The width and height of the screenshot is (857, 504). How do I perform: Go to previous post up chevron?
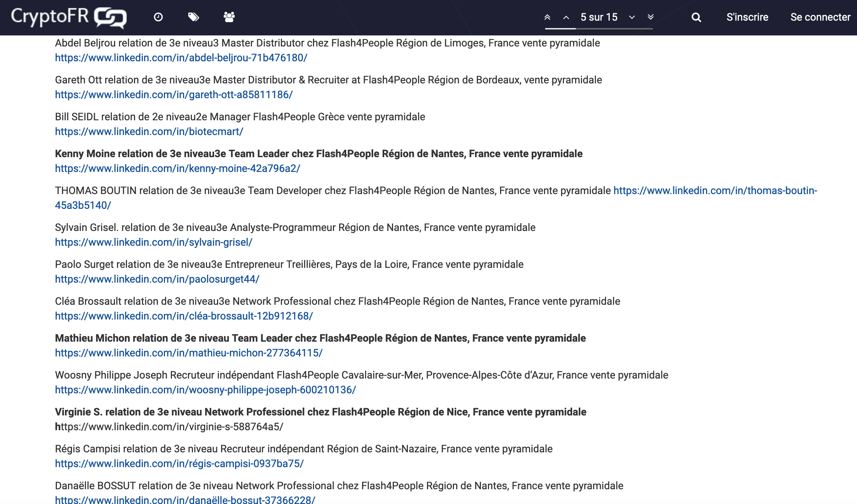[566, 17]
